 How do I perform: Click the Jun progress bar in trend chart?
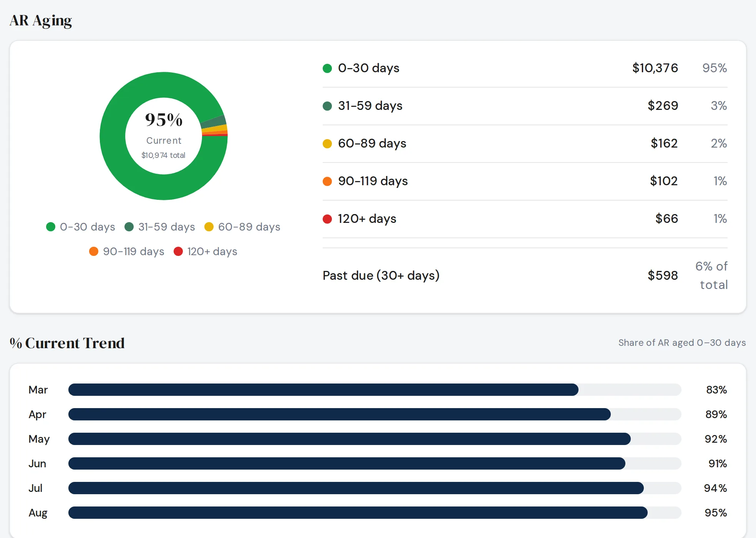375,463
